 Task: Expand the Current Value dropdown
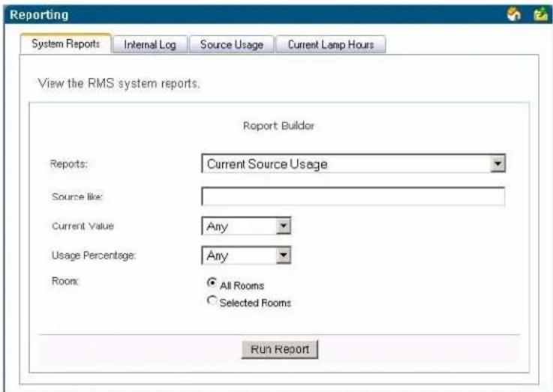tap(246, 226)
